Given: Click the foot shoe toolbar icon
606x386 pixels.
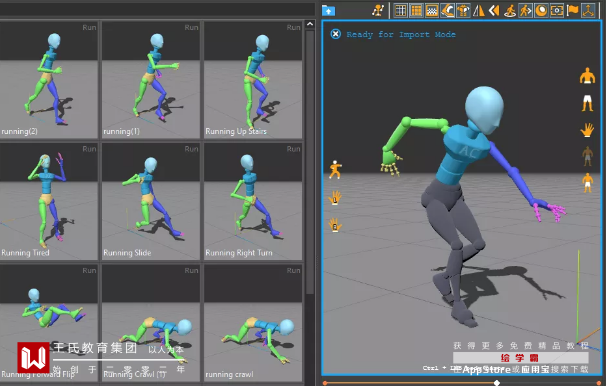Looking at the screenshot, I should point(448,10).
